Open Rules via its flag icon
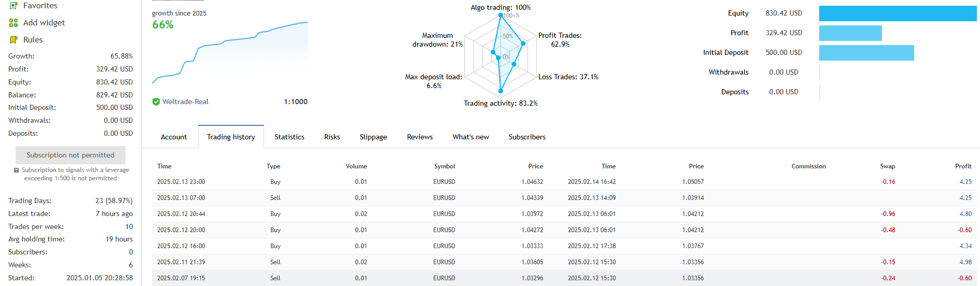Viewport: 980px width, 286px height. [13, 40]
